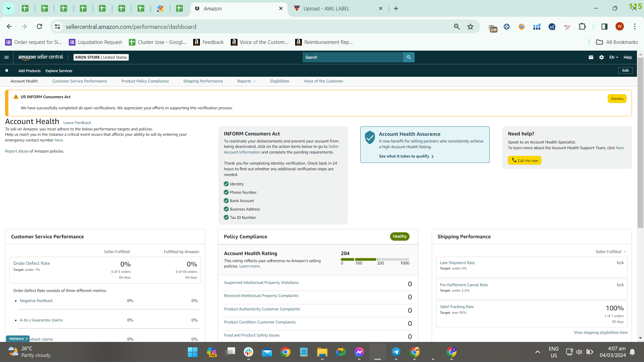Open the Order Defect Rate metric
The height and width of the screenshot is (362, 644).
click(x=32, y=263)
